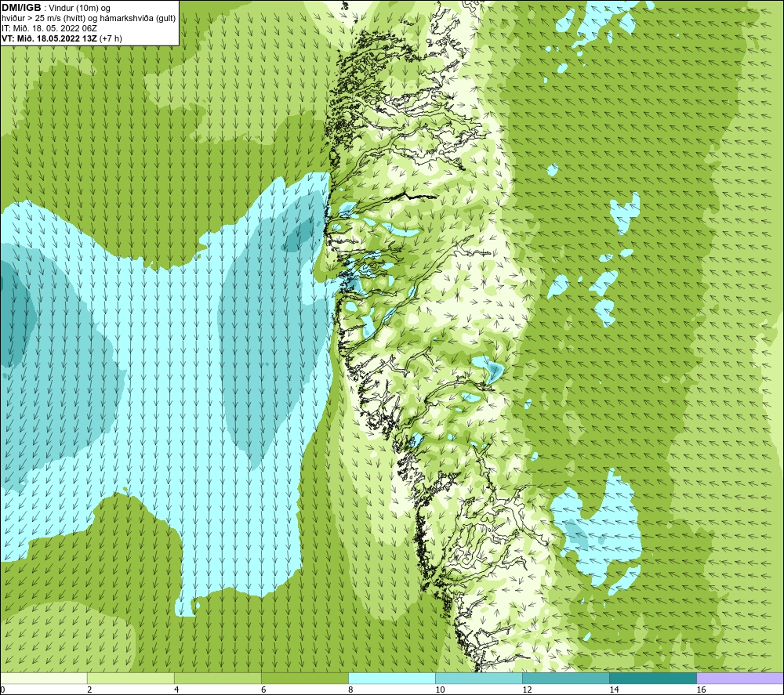Screen dimensions: 784x695
Task: Click the legend scale label '16'
Action: [701, 690]
